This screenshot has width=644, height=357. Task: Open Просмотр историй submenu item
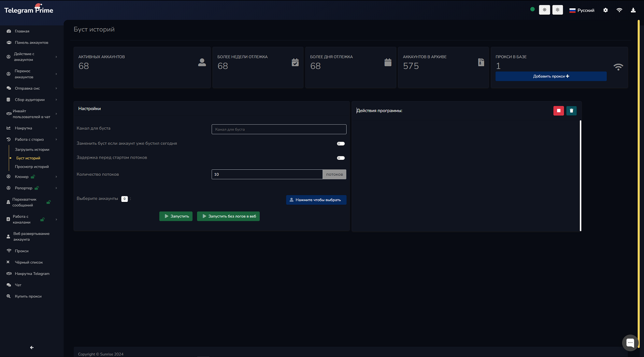[x=32, y=167]
